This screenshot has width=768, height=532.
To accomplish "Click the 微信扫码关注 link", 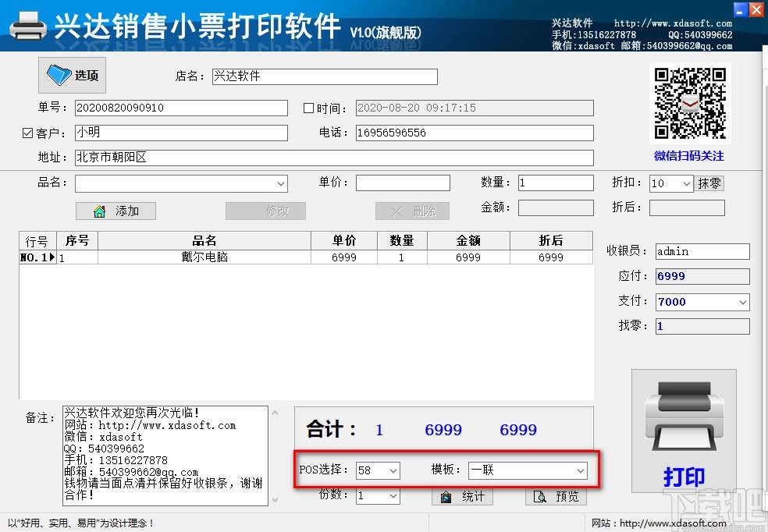I will (689, 156).
